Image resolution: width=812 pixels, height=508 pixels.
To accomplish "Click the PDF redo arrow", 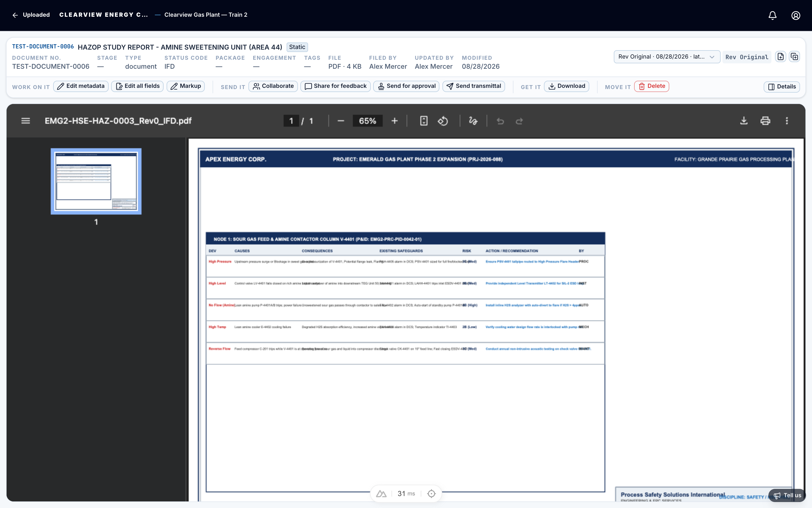I will click(519, 121).
